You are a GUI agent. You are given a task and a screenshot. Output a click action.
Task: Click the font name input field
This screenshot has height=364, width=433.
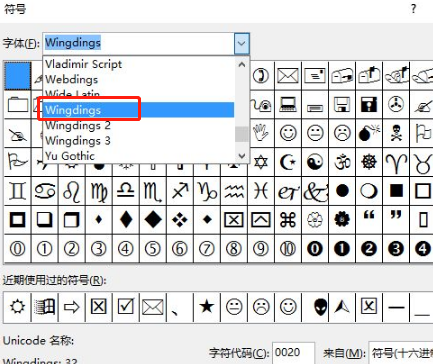click(139, 43)
